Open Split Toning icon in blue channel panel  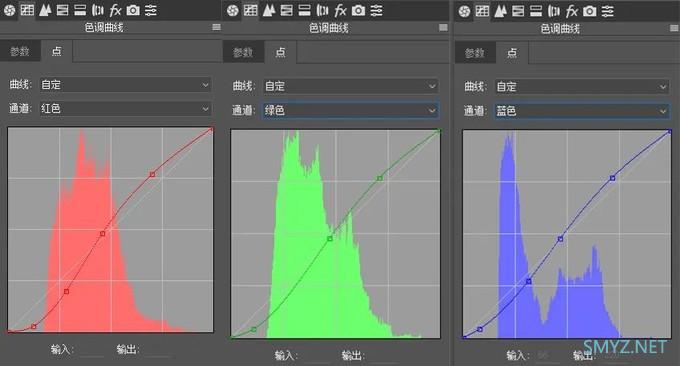click(x=536, y=10)
